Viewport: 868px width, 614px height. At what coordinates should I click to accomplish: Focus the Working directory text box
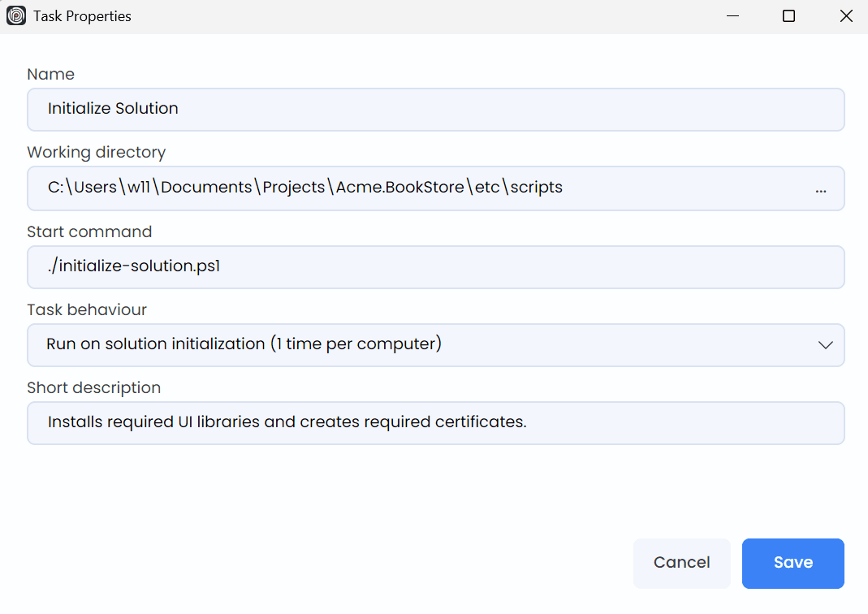tap(406, 188)
